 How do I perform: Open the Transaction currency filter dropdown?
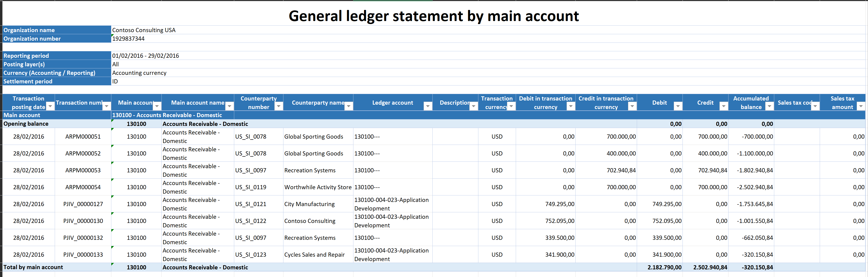point(512,107)
